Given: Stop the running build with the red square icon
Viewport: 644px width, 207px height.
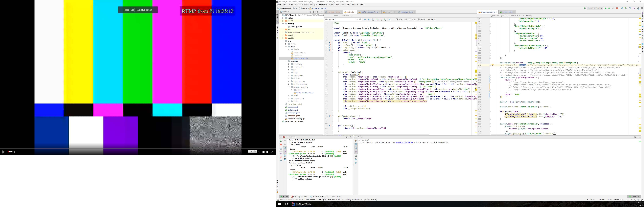Looking at the screenshot, I should (x=617, y=8).
